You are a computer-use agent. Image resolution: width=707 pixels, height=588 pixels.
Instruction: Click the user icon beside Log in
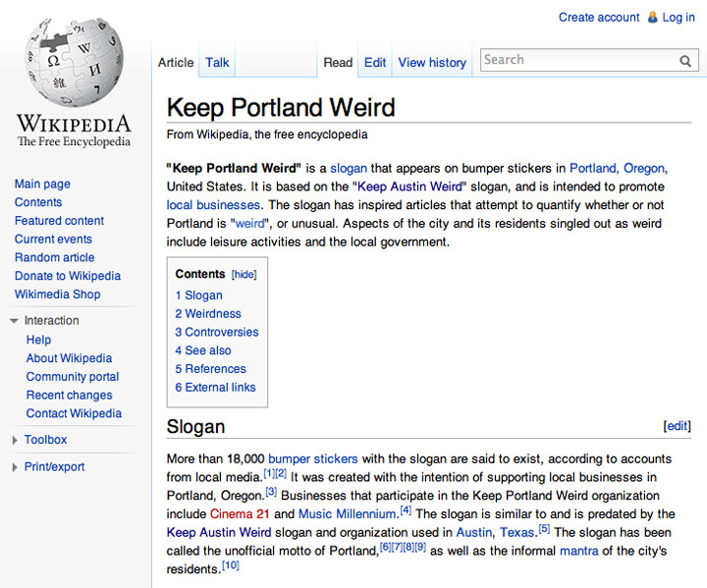(652, 17)
